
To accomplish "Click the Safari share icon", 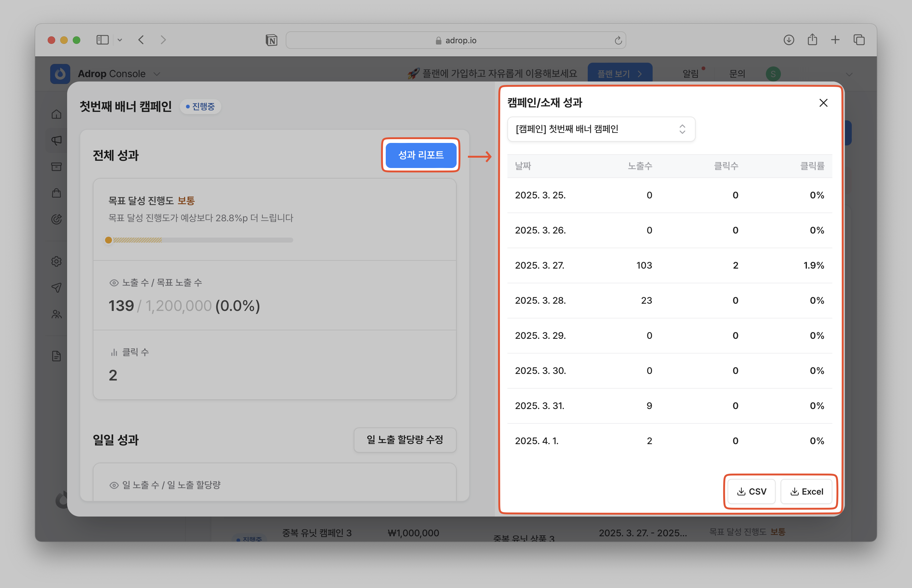I will click(812, 40).
